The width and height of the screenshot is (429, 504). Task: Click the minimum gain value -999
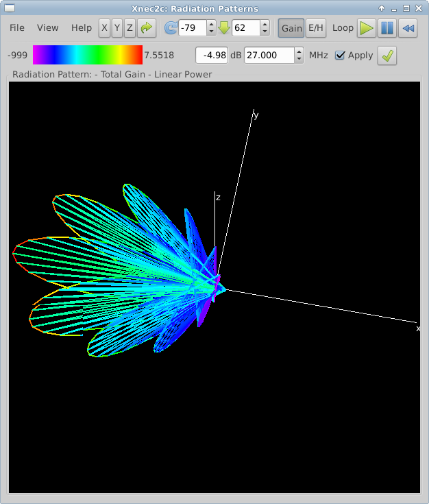click(x=17, y=56)
